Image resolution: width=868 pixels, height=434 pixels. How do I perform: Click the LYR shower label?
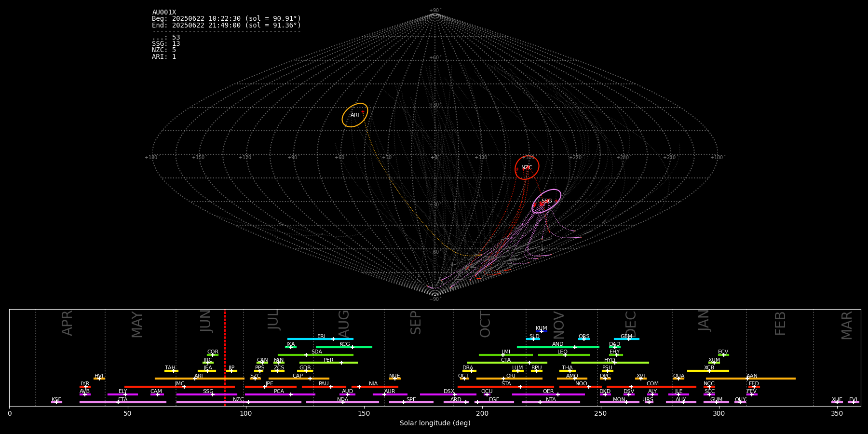pos(85,384)
